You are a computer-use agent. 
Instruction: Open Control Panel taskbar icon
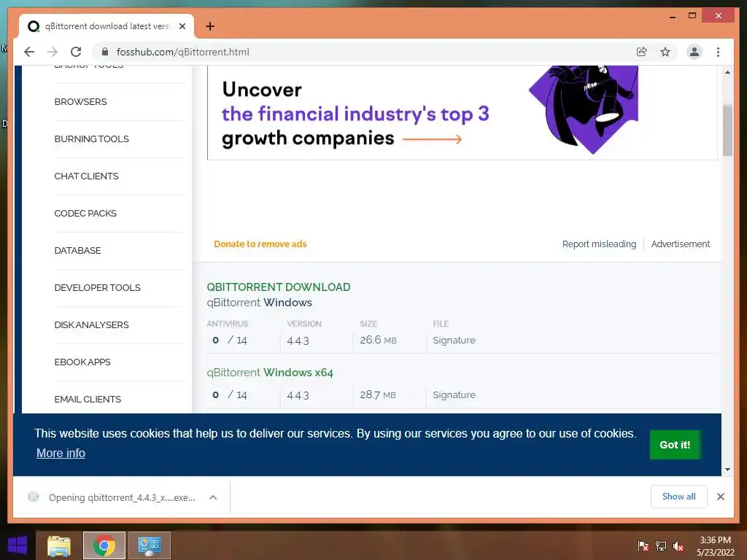point(149,545)
